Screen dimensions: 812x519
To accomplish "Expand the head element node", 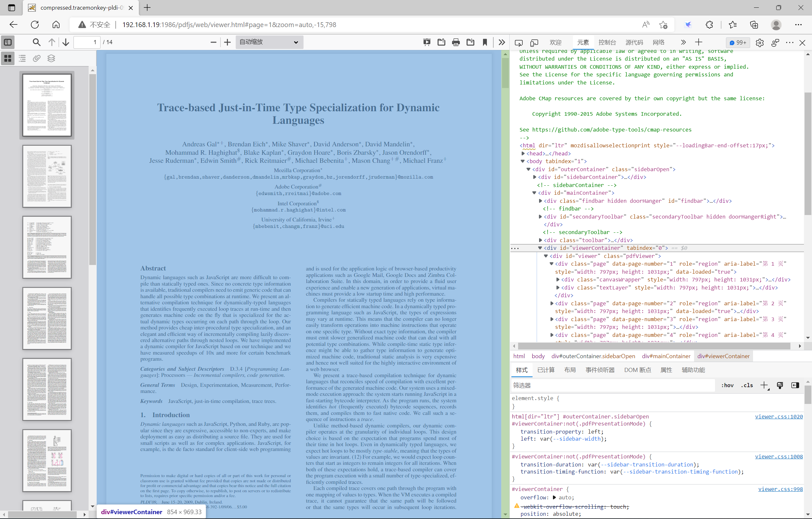I will 523,153.
